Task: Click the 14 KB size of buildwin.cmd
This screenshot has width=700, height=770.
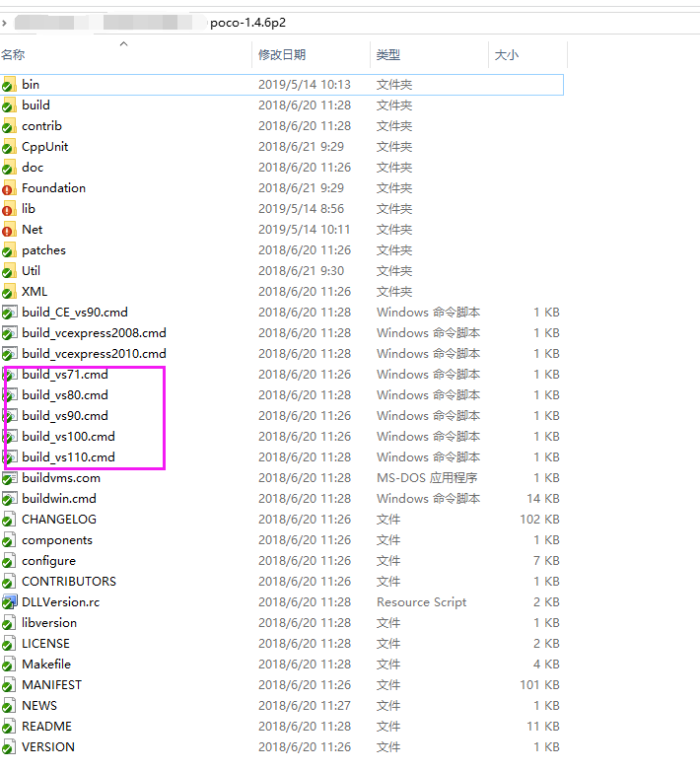Action: coord(543,499)
